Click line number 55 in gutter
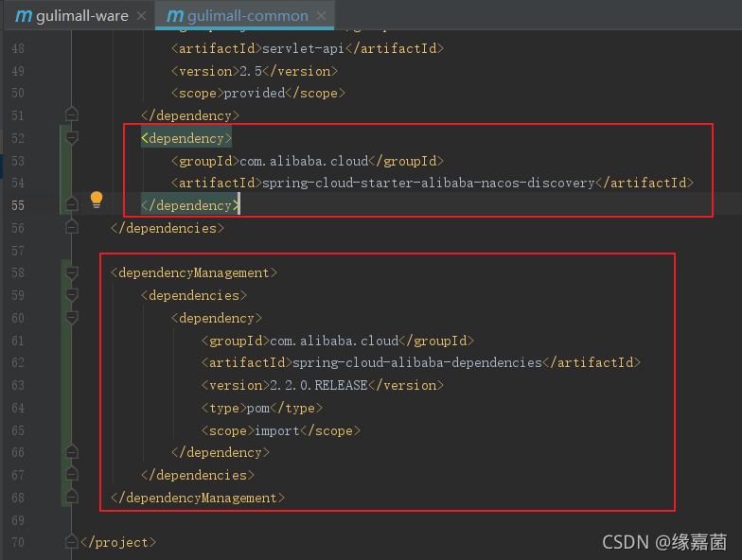Image resolution: width=742 pixels, height=560 pixels. pos(18,205)
